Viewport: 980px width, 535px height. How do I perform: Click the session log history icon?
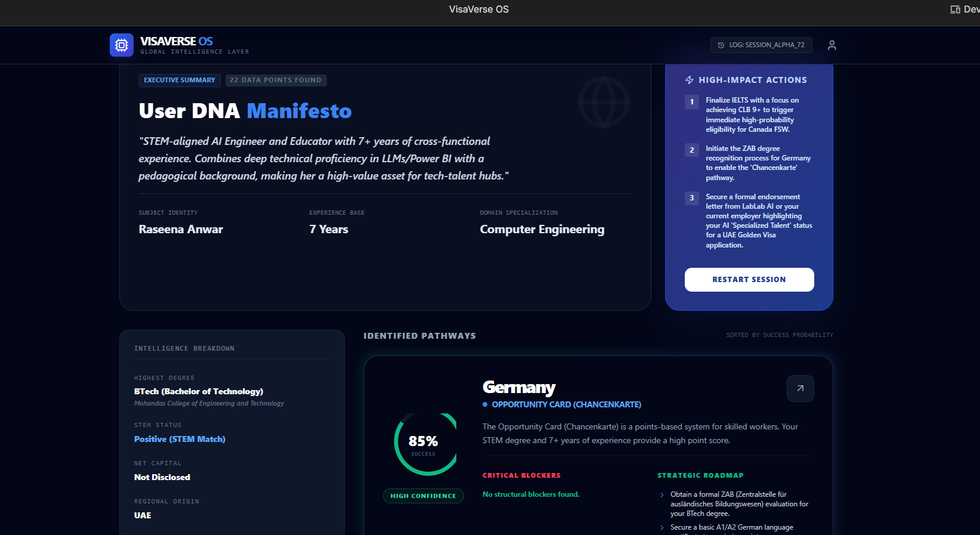tap(721, 45)
